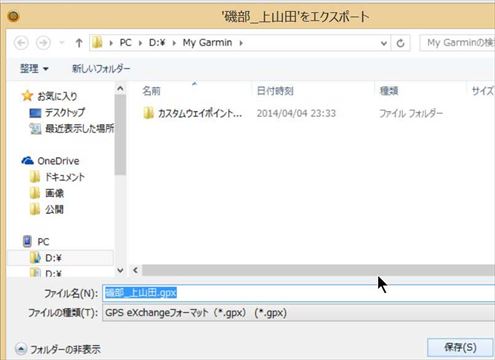The width and height of the screenshot is (495, 360).
Task: Select PC in navigation pane
Action: pyautogui.click(x=43, y=242)
